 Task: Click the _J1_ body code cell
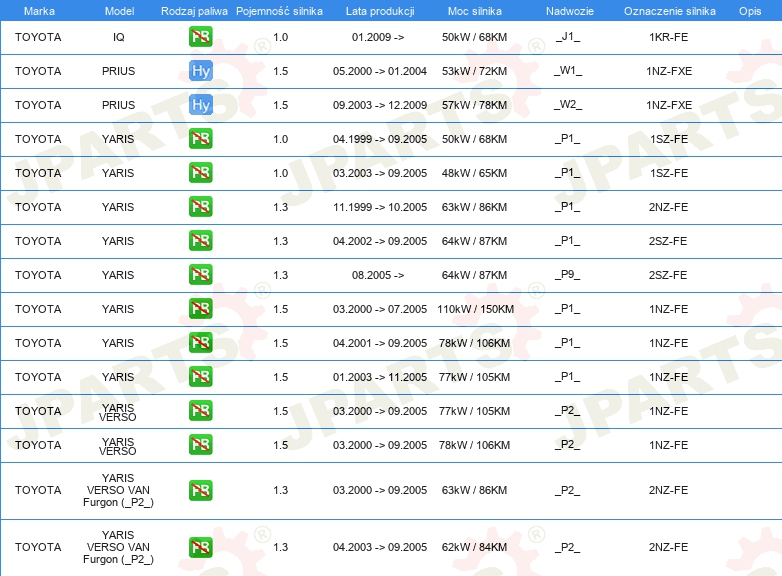click(x=568, y=37)
